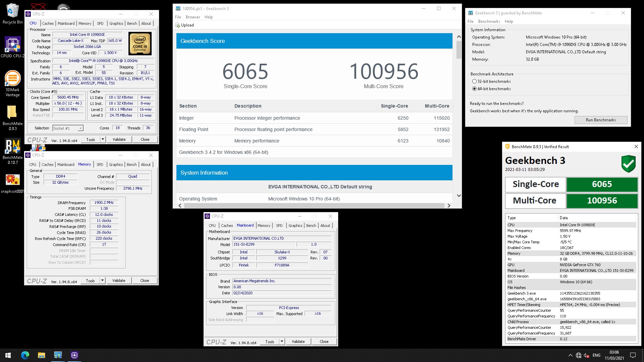Click horizontal scrollbar track in Geekbench
644x362 pixels.
coord(314,205)
